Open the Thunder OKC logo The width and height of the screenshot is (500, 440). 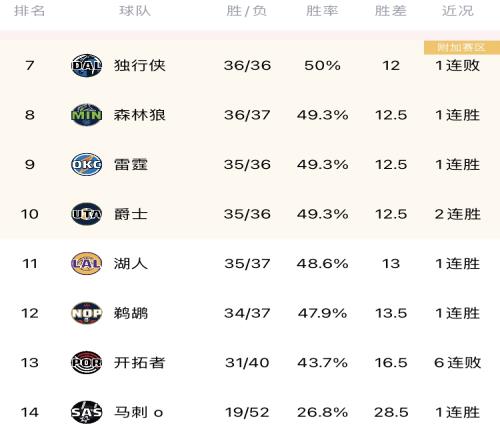pyautogui.click(x=86, y=164)
